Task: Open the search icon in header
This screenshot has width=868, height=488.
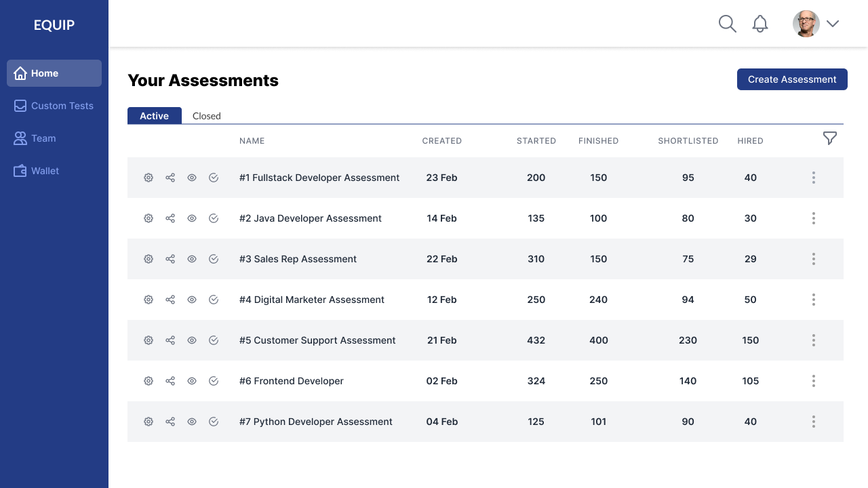Action: pyautogui.click(x=727, y=24)
